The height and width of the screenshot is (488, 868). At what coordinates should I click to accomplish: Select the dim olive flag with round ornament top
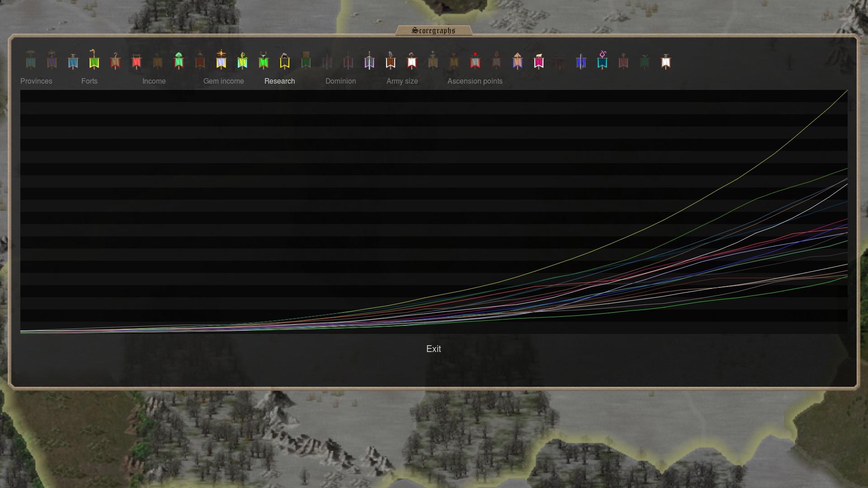(x=433, y=60)
